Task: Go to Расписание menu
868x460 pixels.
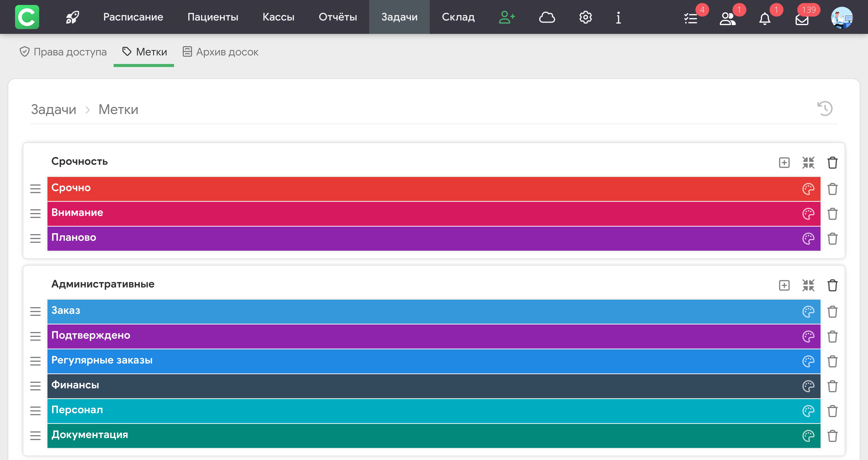Action: tap(133, 17)
